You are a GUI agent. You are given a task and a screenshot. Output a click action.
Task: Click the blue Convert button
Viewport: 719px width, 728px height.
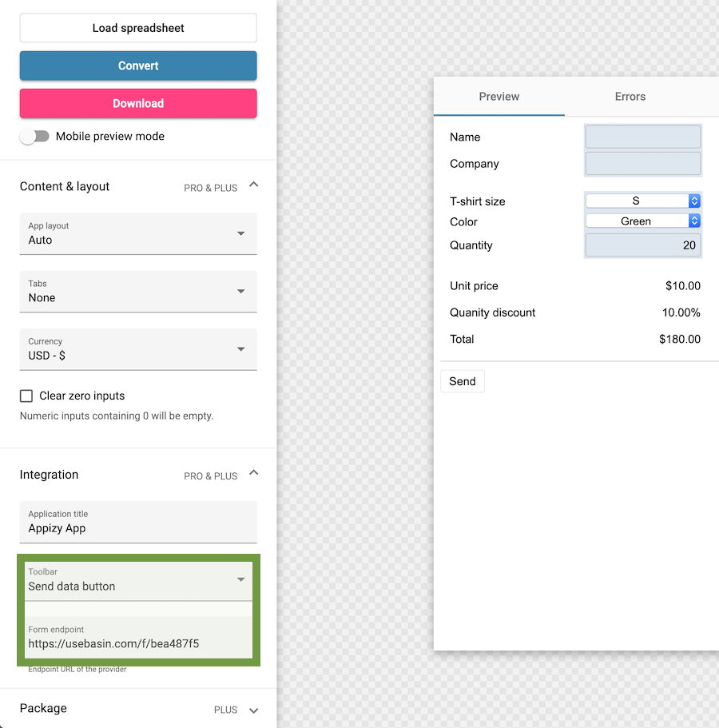138,66
